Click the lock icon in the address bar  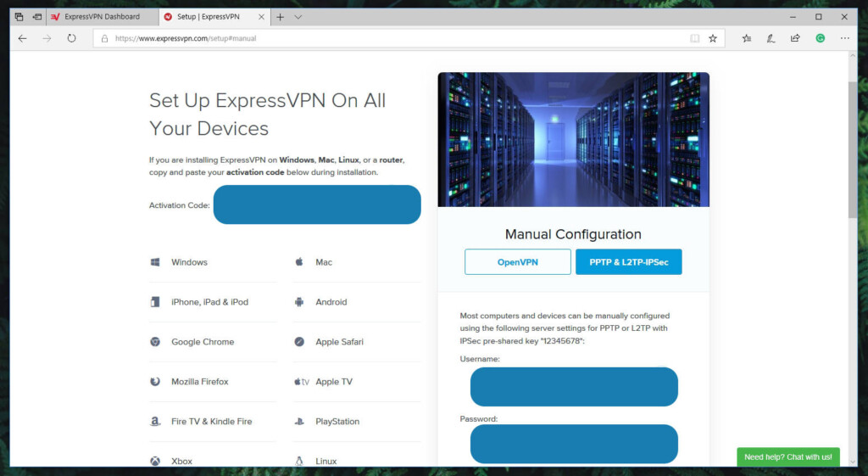pos(104,39)
